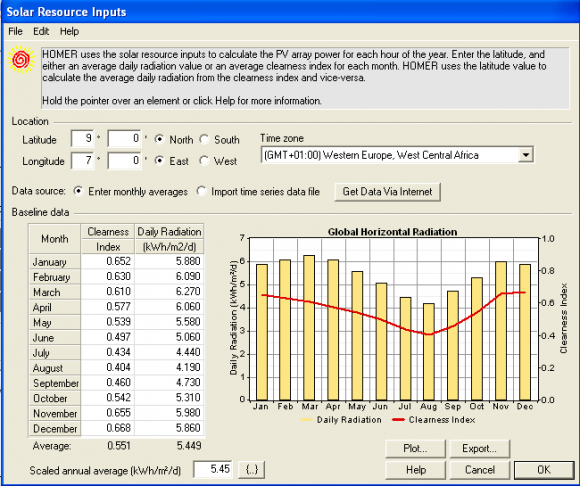Select March daily radiation cell 6.270
This screenshot has height=486, width=580.
point(169,291)
